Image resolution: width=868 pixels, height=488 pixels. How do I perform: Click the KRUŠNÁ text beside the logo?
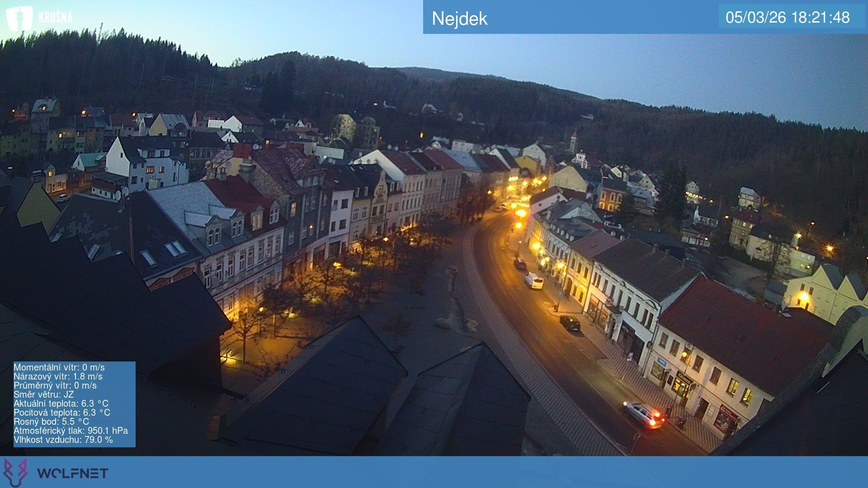[x=55, y=18]
